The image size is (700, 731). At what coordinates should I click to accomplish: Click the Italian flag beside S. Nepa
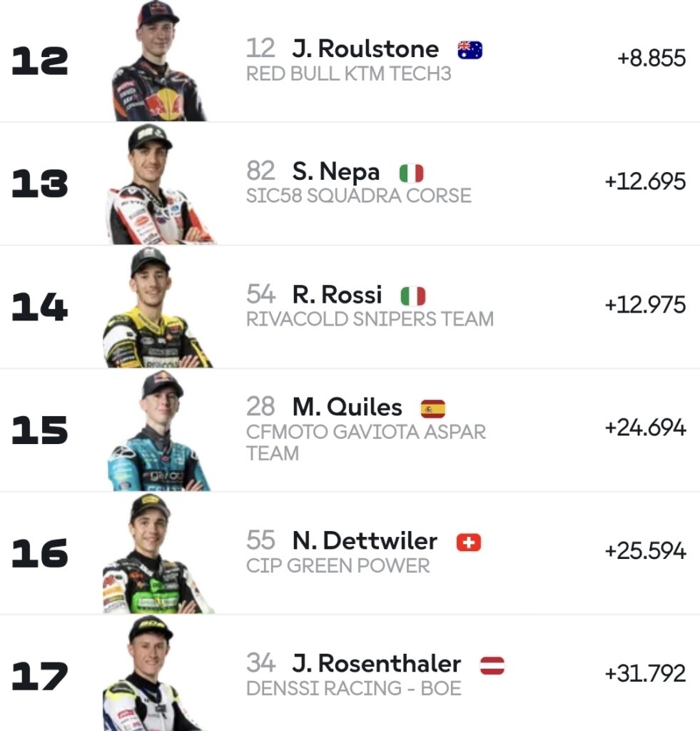(411, 173)
